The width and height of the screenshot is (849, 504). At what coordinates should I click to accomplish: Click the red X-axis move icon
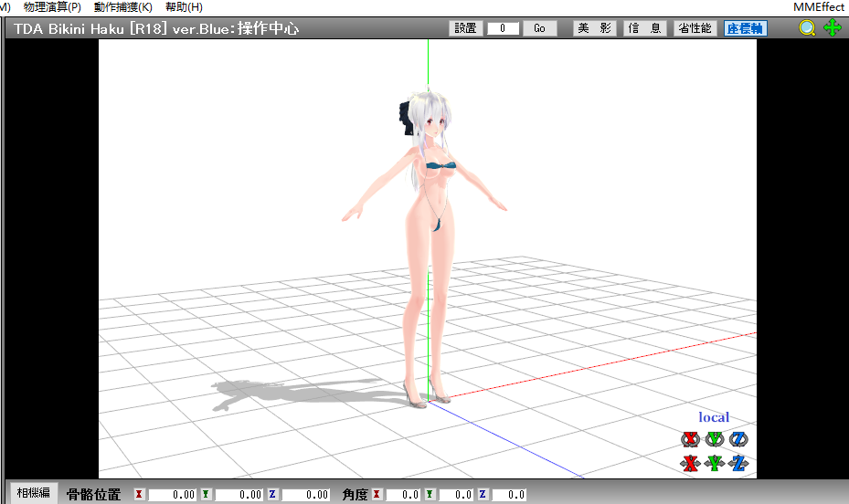[x=690, y=463]
